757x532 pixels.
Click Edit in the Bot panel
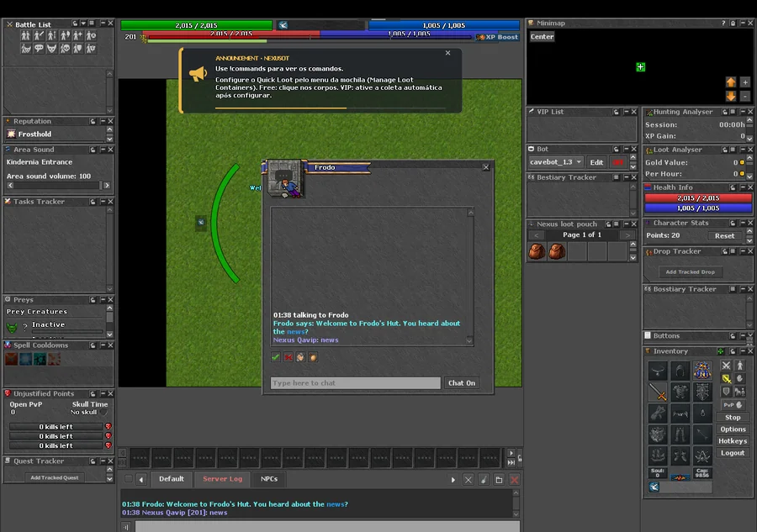pos(596,162)
